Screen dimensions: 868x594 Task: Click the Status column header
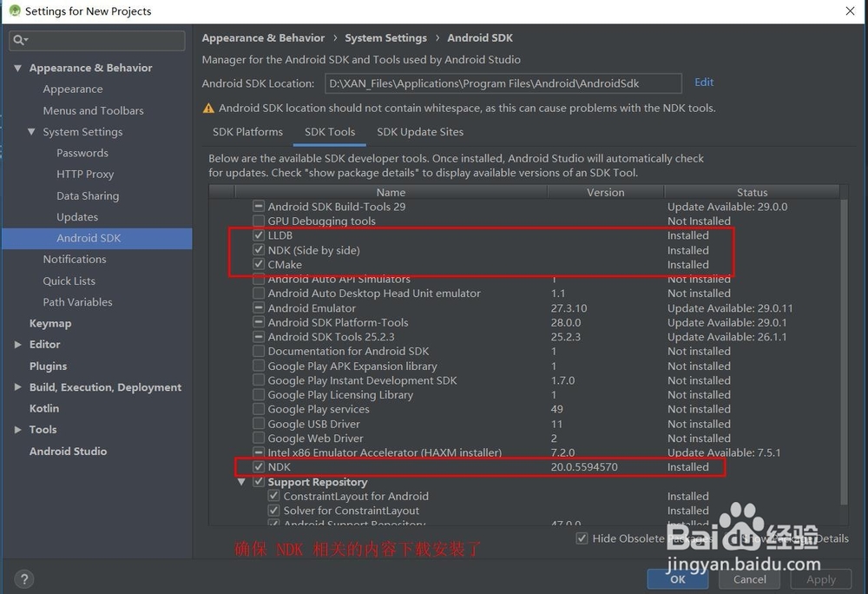tap(752, 192)
